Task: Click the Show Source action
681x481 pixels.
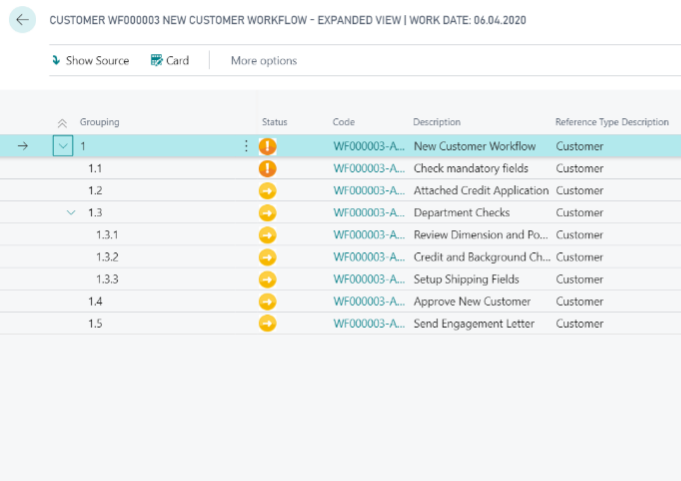Action: pyautogui.click(x=90, y=60)
